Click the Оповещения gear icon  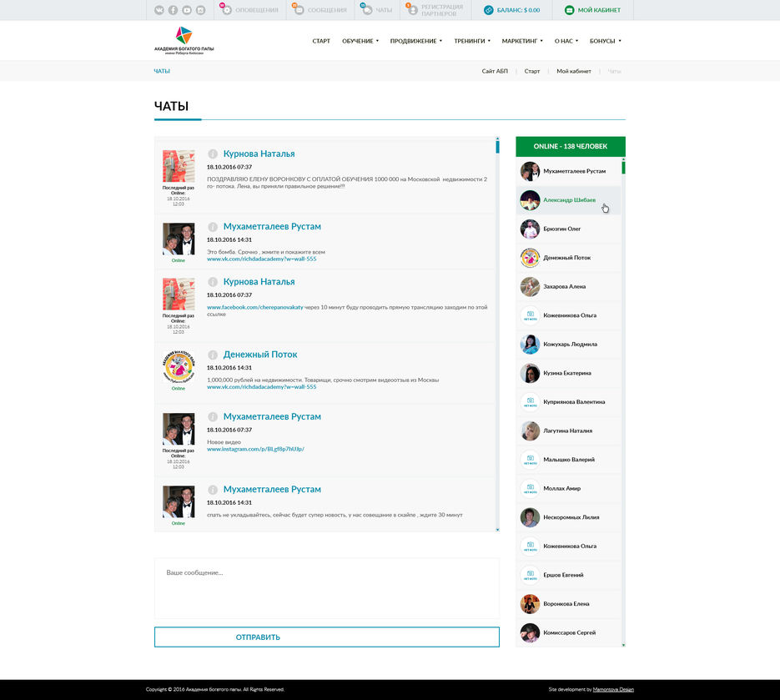tap(227, 10)
